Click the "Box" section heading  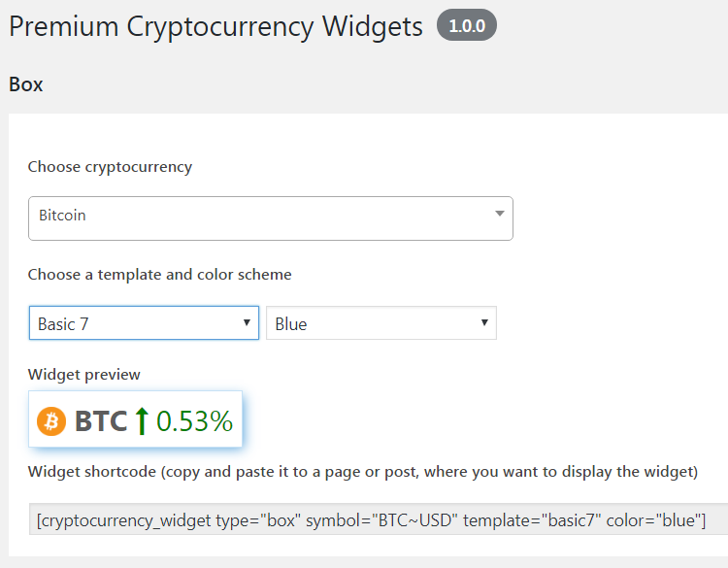[x=26, y=84]
